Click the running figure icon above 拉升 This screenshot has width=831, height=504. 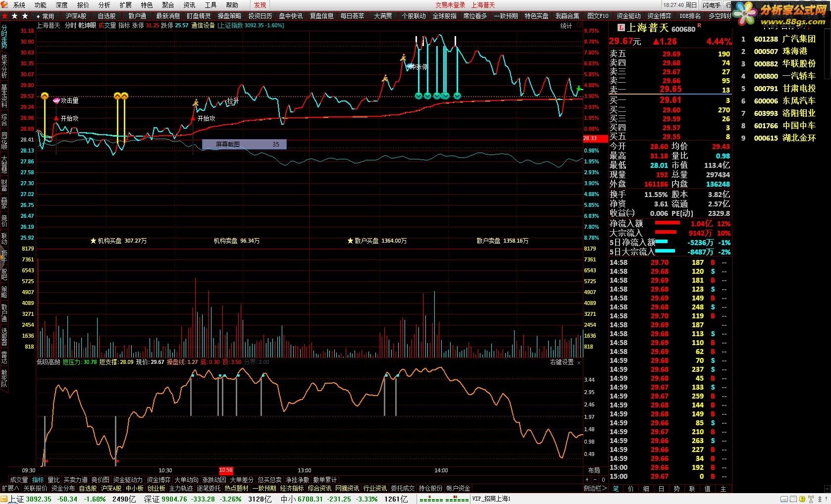point(196,103)
